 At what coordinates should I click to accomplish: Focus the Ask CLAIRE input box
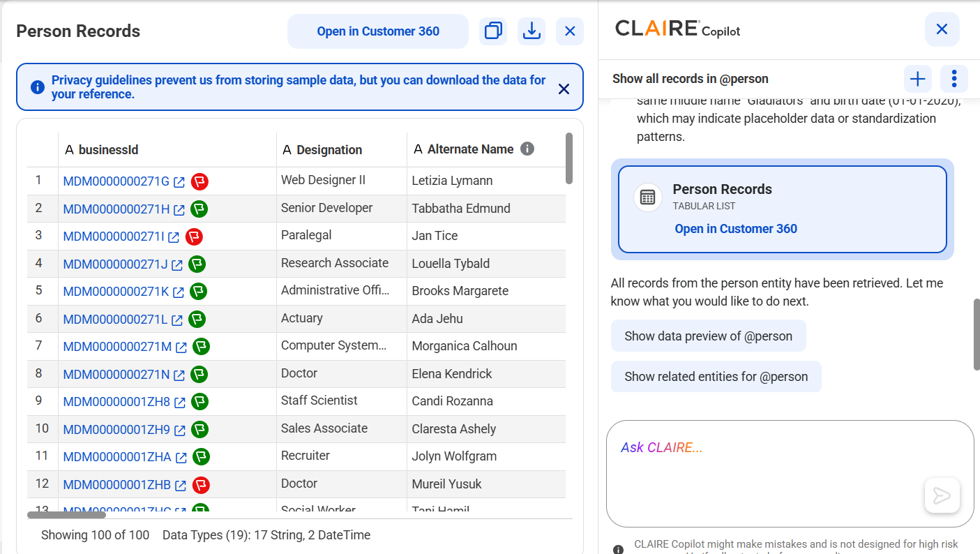tap(790, 474)
